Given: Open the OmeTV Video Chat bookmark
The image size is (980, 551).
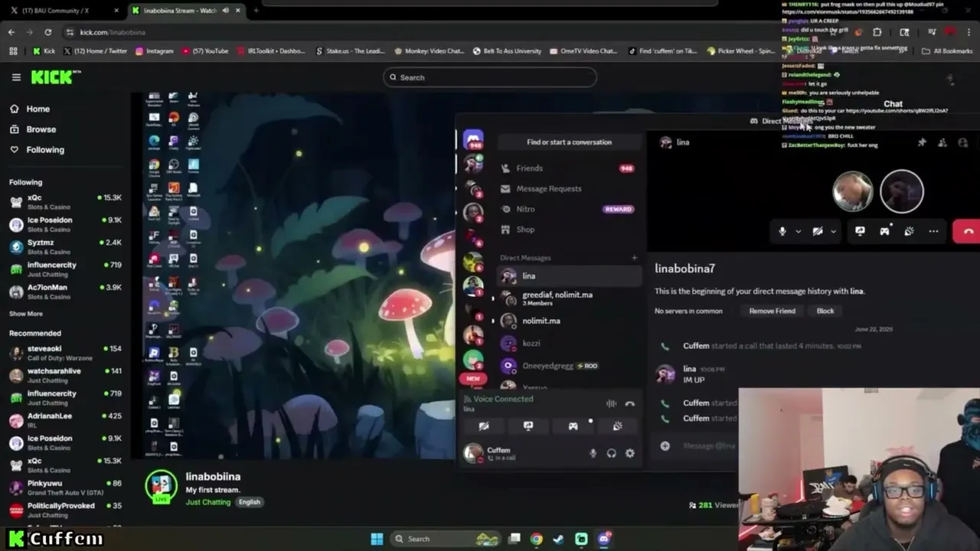Looking at the screenshot, I should (x=583, y=51).
